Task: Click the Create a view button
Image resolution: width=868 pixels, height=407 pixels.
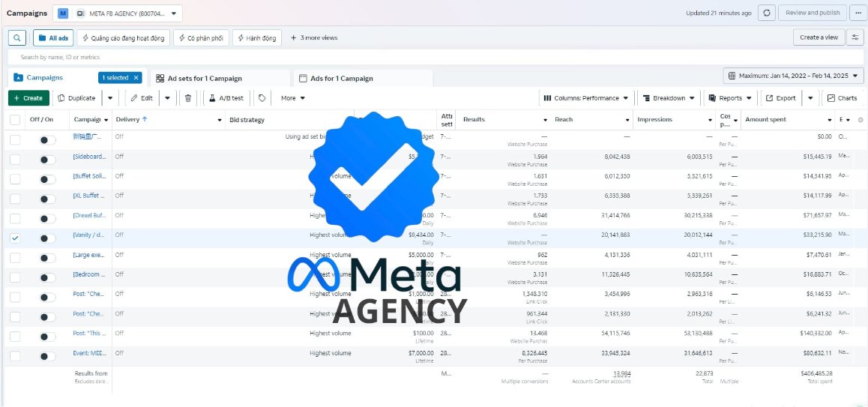Action: click(819, 37)
